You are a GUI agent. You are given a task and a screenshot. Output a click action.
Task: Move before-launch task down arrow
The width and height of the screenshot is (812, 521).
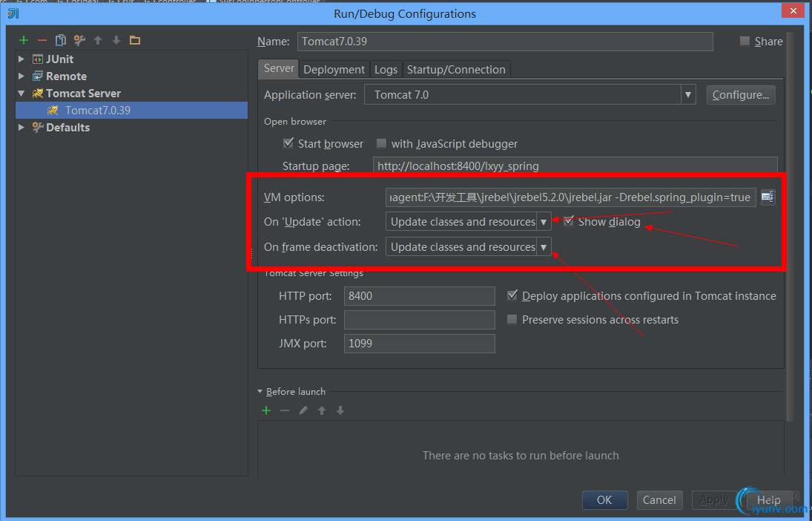click(x=340, y=410)
